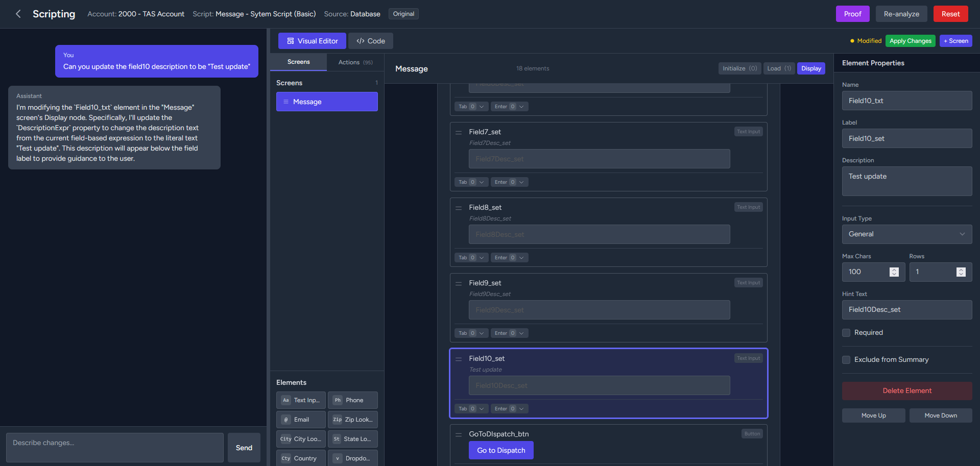Expand Enter dropdown under Field9_set

[521, 333]
